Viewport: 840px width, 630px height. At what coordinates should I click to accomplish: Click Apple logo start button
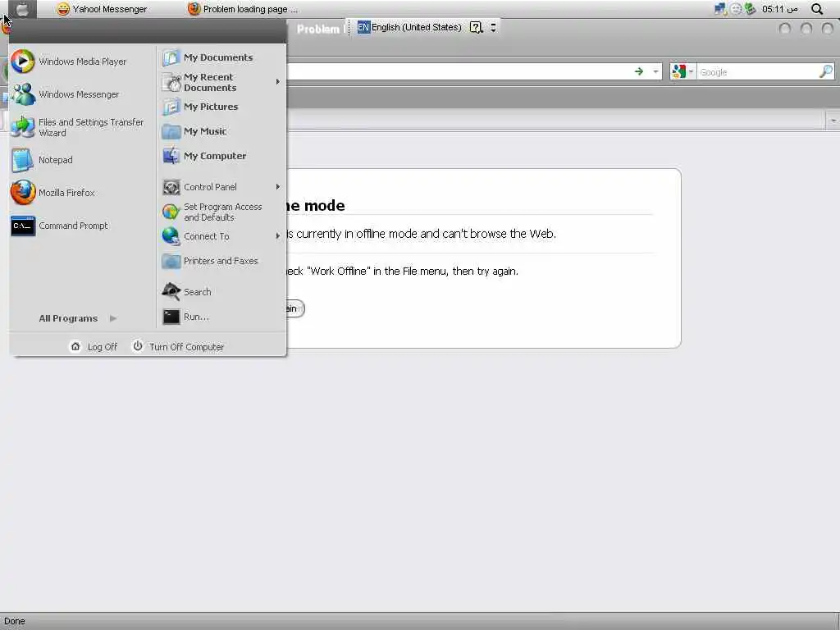coord(22,9)
